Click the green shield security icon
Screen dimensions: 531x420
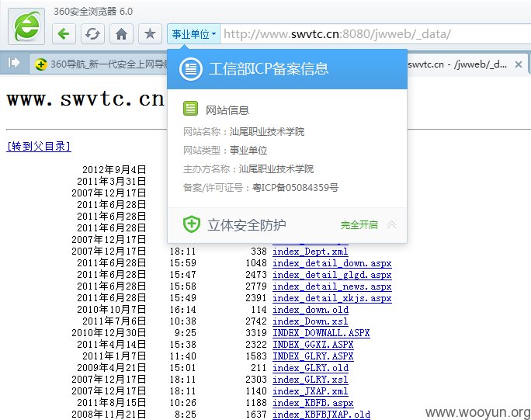[192, 224]
